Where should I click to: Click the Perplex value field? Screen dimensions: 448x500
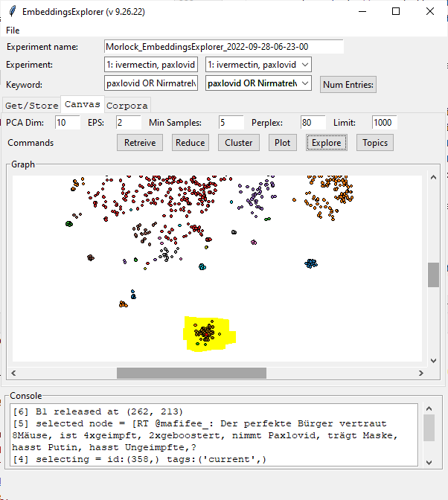(313, 122)
